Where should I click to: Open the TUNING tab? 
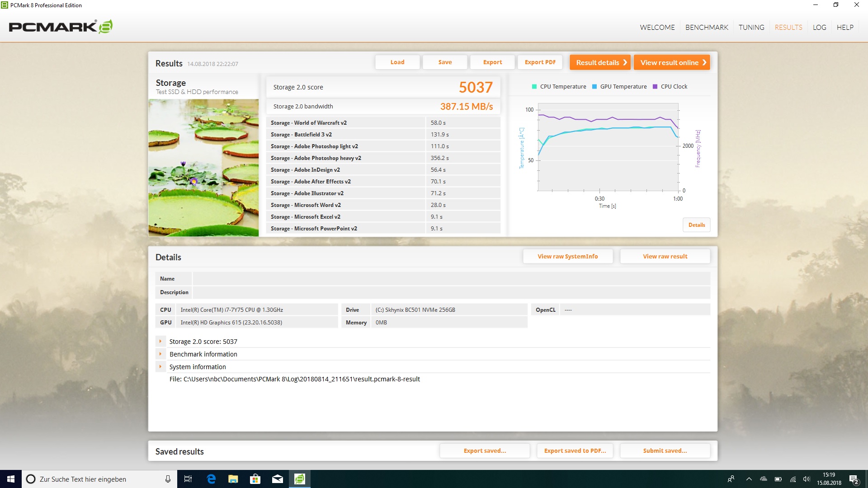[751, 27]
